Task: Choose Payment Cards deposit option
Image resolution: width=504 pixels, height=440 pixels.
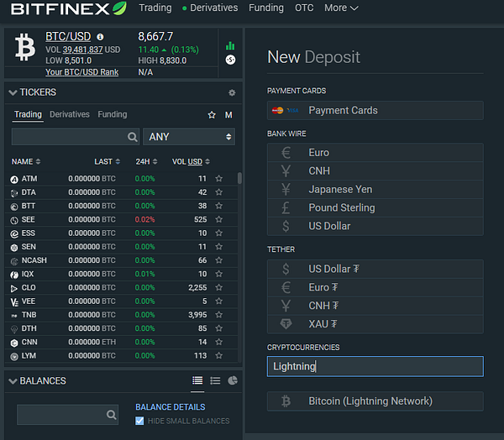Action: [375, 111]
